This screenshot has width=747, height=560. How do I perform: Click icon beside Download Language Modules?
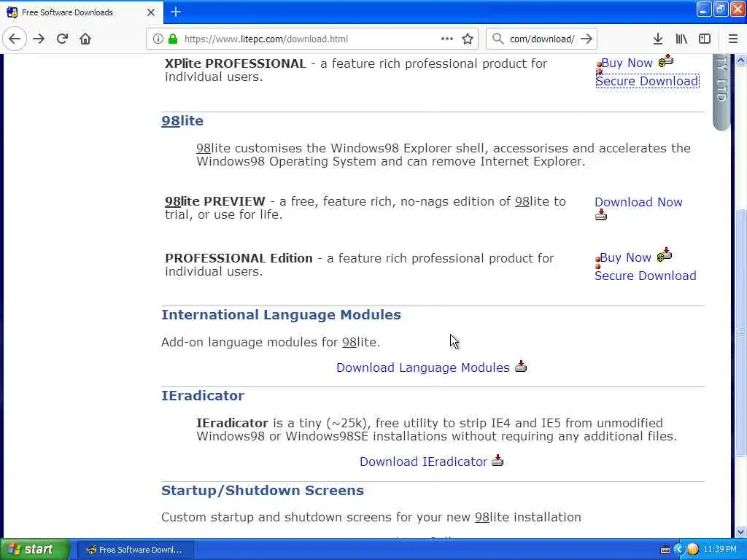(x=521, y=366)
